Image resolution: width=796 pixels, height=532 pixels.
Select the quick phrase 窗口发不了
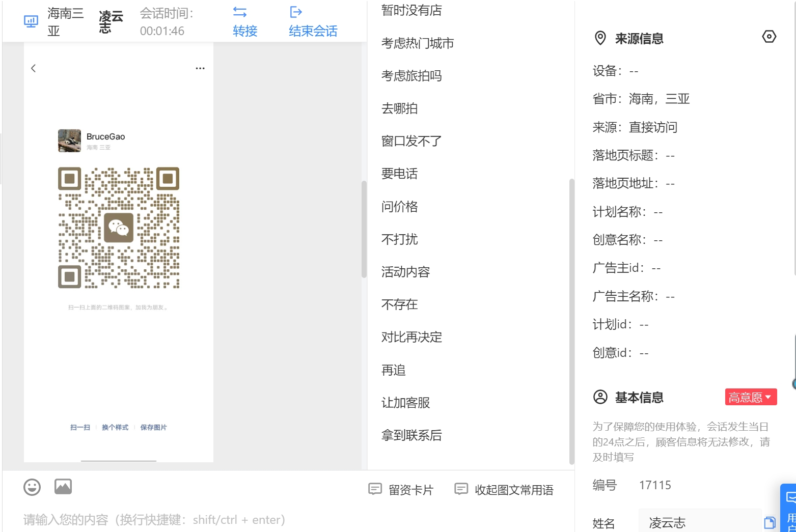click(x=411, y=141)
